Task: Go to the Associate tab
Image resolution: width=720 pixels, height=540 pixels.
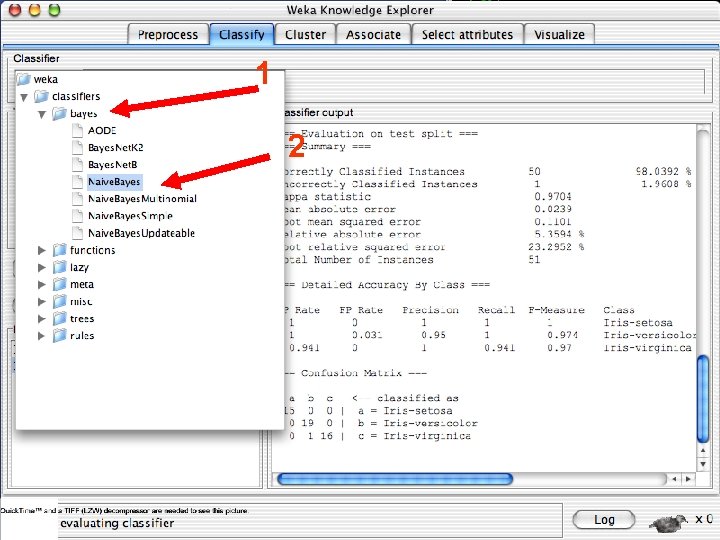Action: [373, 35]
